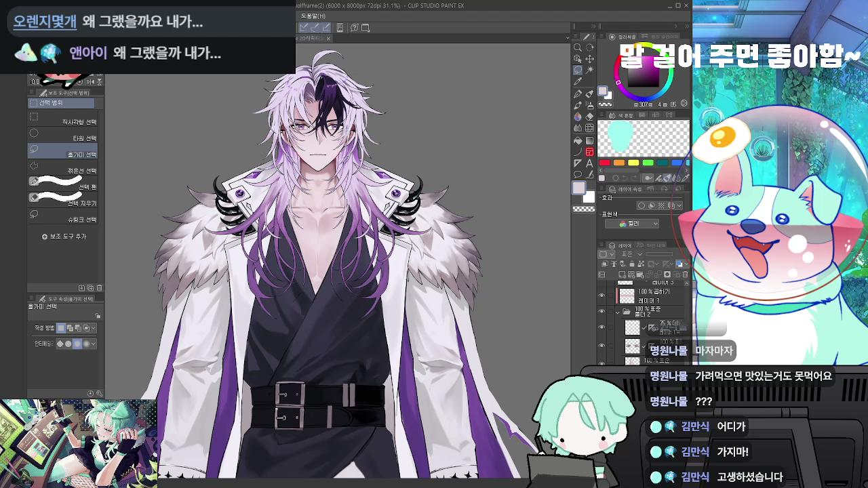Select the Zoom magnifier tool
The image size is (868, 488).
[578, 47]
